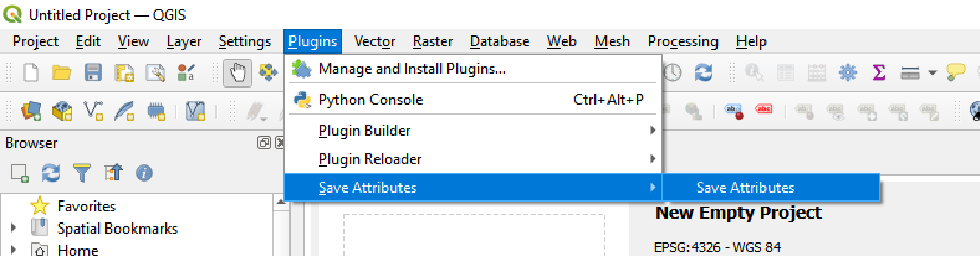980x256 pixels.
Task: Refresh the Browser panel
Action: tap(50, 173)
